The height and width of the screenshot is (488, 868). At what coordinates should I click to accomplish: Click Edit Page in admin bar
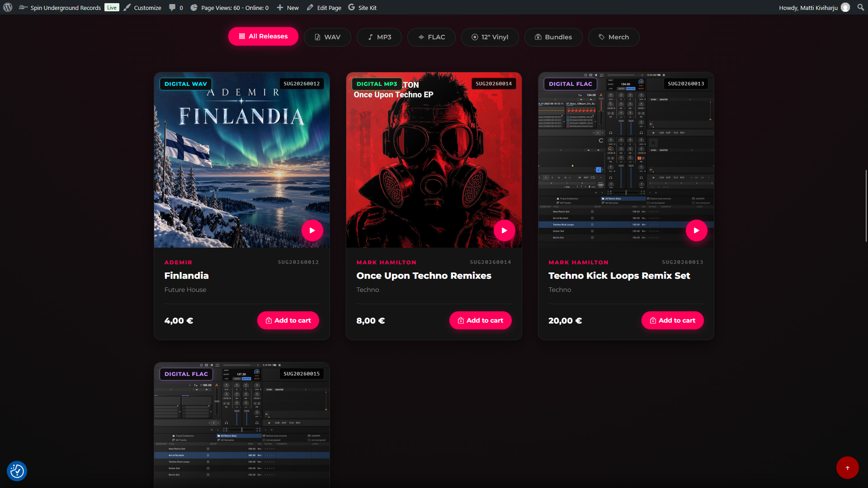click(x=324, y=8)
